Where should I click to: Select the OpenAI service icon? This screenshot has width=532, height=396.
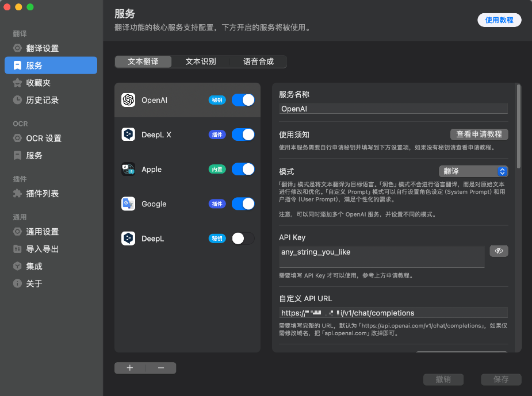tap(128, 100)
